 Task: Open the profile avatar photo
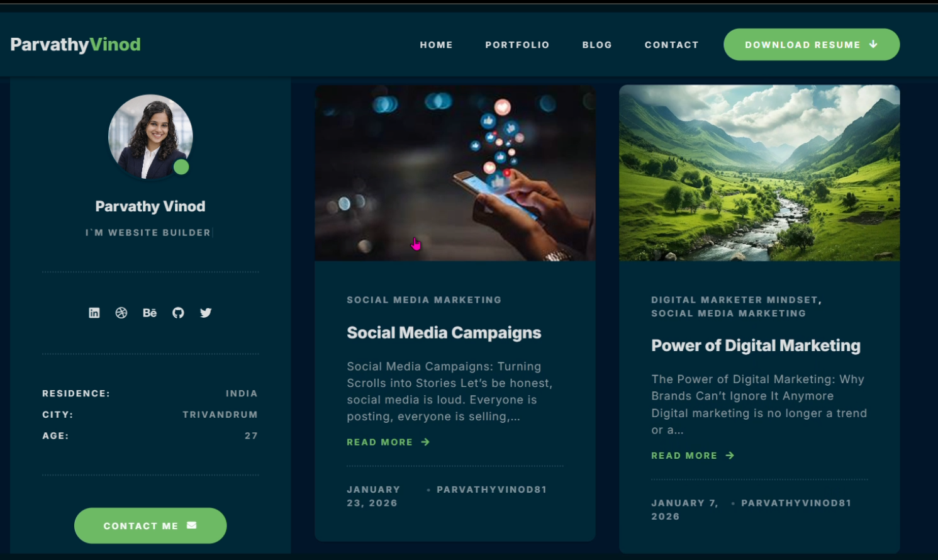(x=150, y=137)
